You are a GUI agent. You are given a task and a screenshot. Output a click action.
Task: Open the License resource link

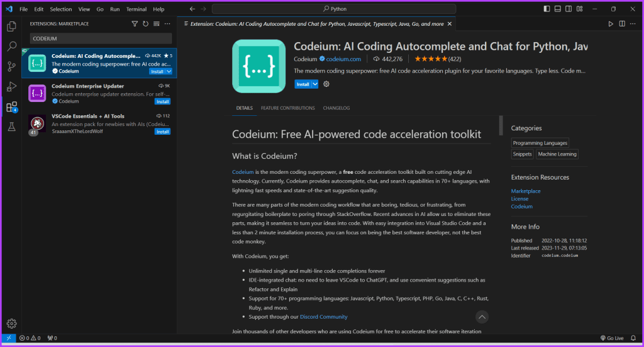coord(519,198)
